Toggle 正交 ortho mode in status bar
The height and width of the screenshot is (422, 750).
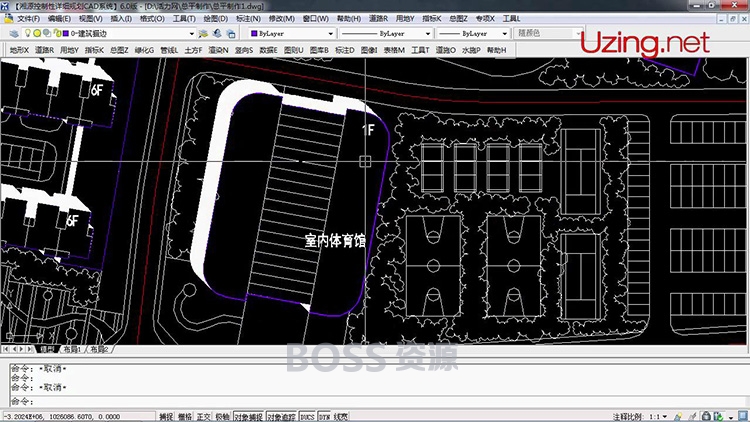coord(203,417)
